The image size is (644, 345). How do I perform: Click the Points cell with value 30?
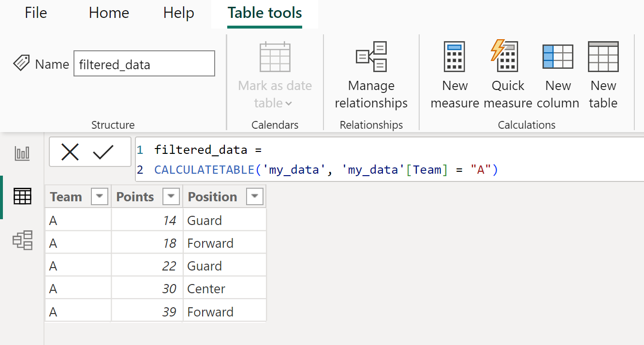pyautogui.click(x=147, y=288)
